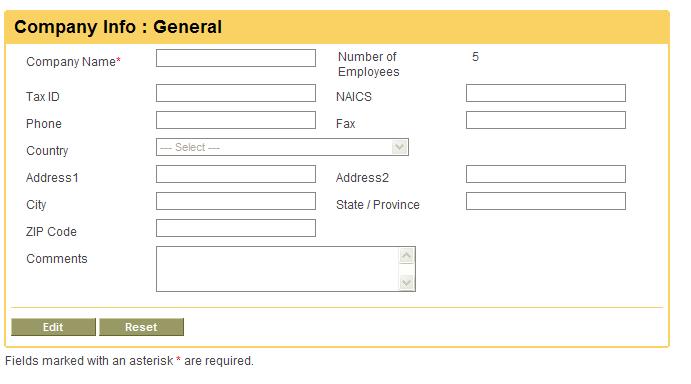This screenshot has width=691, height=384.
Task: Click the Address1 text field
Action: click(236, 174)
